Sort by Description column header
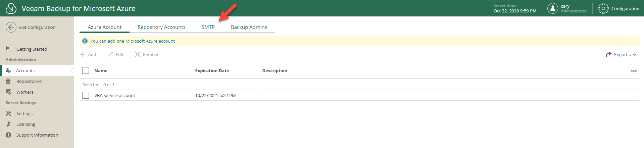Viewport: 644px width, 148px height. 275,70
